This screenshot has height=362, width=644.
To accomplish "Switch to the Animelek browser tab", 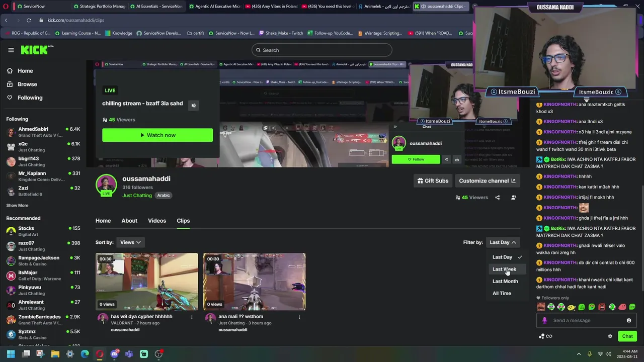I will (x=384, y=7).
